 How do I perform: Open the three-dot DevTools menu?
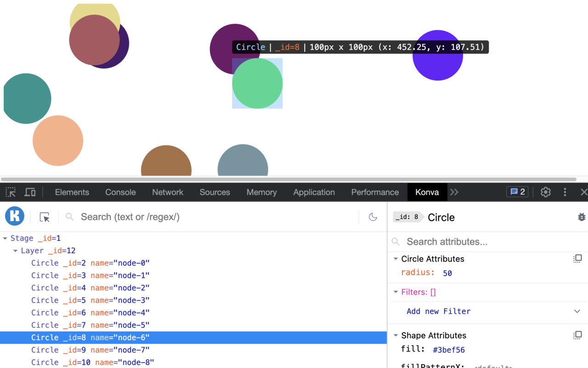[x=565, y=192]
